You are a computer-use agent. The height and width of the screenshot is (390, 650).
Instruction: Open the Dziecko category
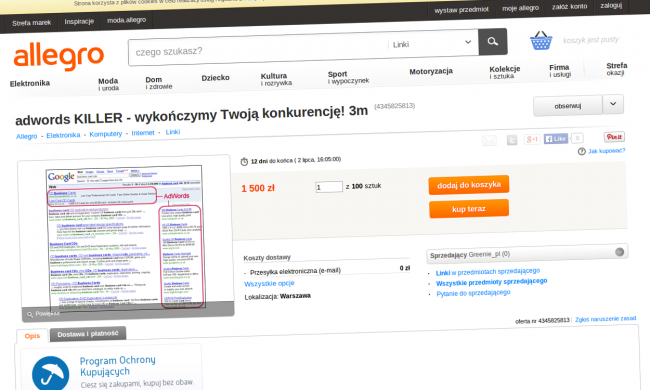(216, 78)
